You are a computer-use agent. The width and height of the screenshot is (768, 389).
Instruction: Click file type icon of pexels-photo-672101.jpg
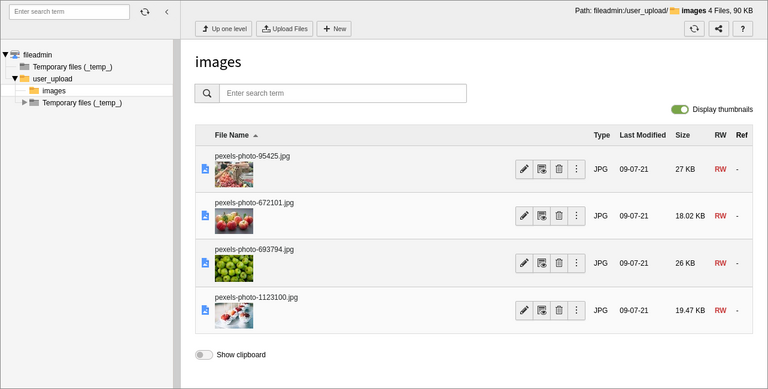tap(205, 216)
